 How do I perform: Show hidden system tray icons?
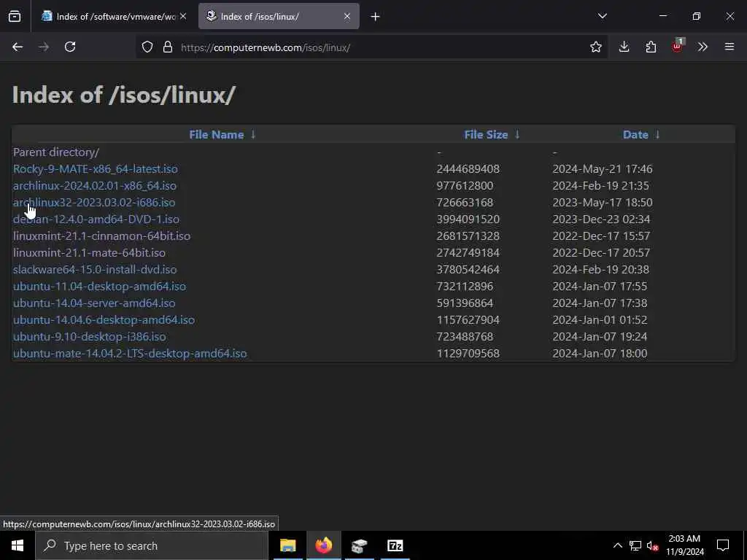617,545
